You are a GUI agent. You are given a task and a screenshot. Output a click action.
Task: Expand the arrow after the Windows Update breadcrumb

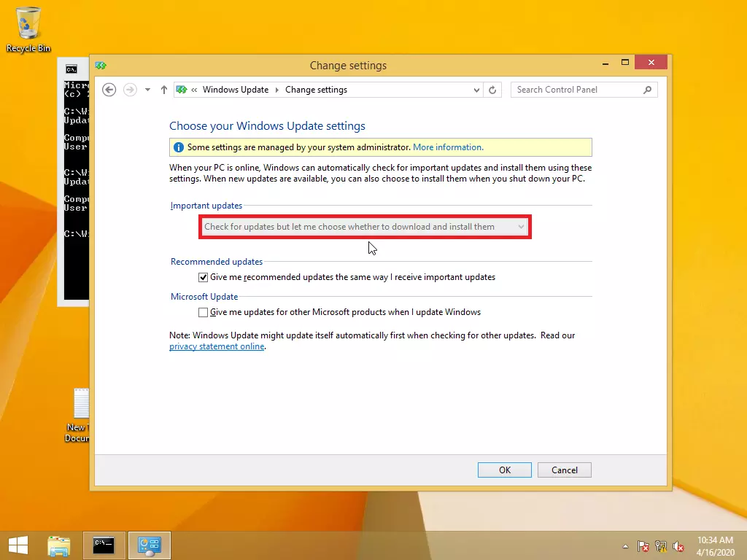pyautogui.click(x=276, y=90)
